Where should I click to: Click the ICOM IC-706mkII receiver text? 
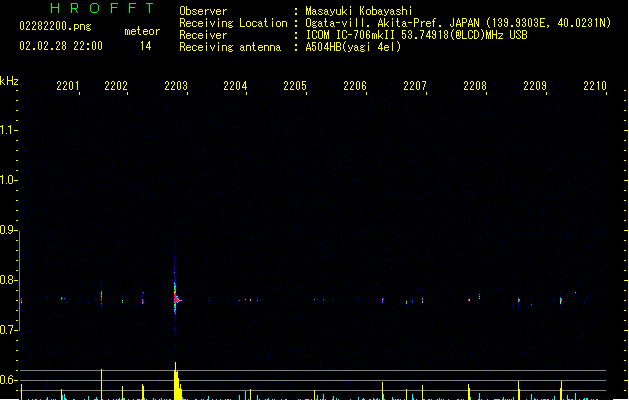[x=416, y=35]
